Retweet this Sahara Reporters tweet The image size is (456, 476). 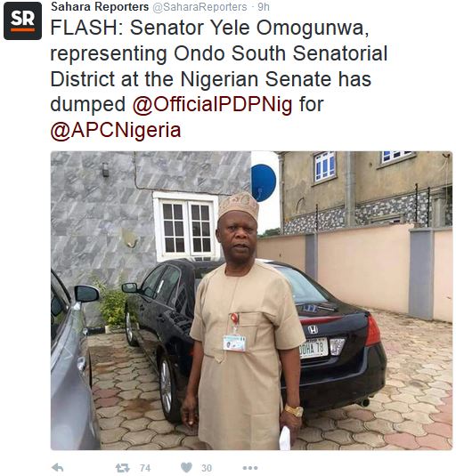click(122, 468)
